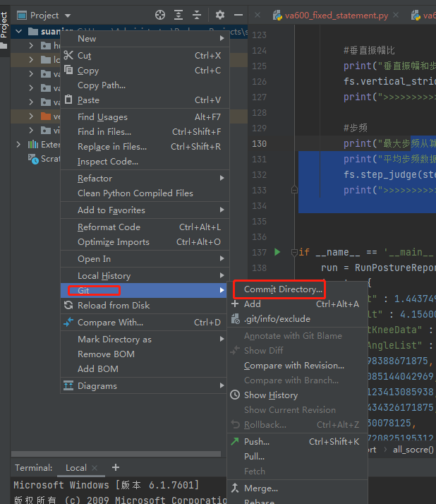
Task: Run the __main__ block with the green arrow
Action: [x=277, y=252]
